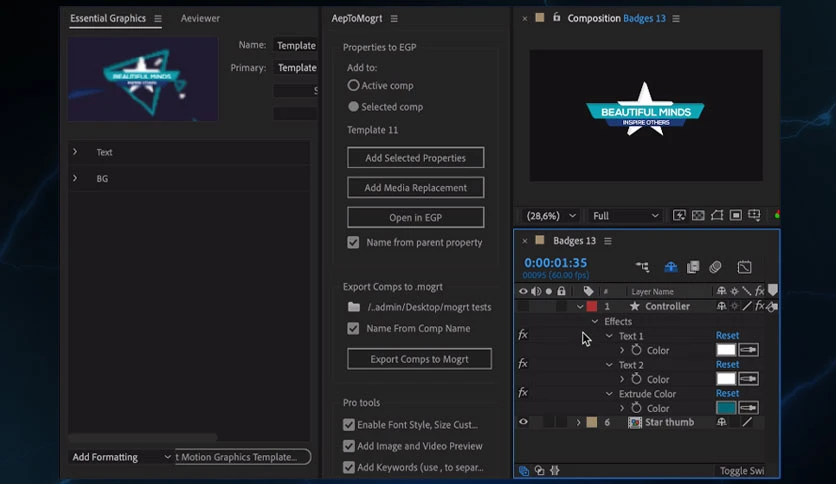This screenshot has height=484, width=836.
Task: Click the Fast Previews icon in viewer
Action: coord(679,215)
